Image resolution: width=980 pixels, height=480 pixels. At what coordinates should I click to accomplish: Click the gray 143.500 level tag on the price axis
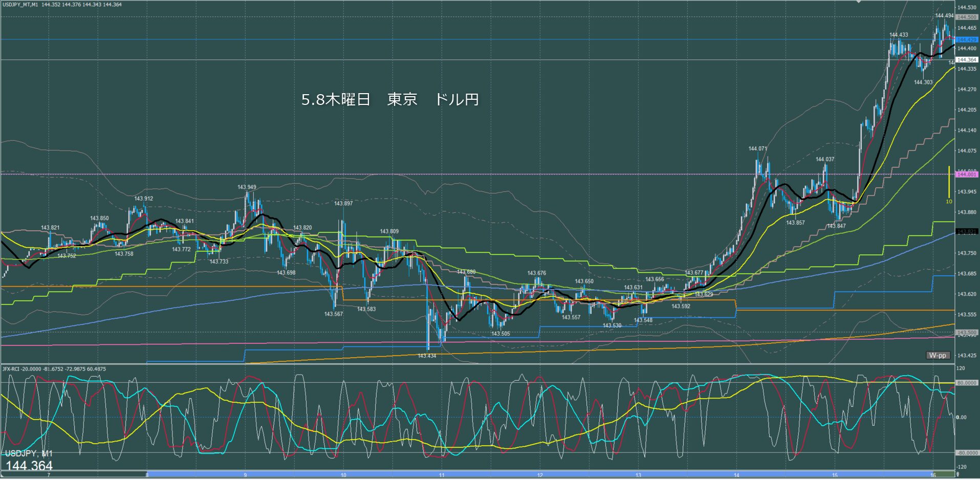click(967, 333)
